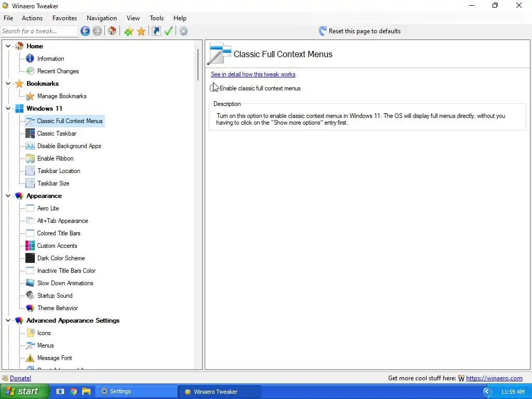
Task: Select Alt+Tab Appearance tree item
Action: (x=62, y=221)
